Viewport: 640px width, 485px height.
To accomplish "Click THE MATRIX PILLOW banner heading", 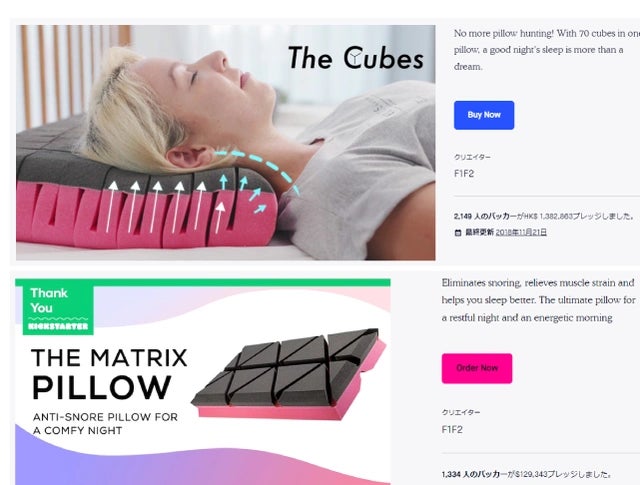I will pyautogui.click(x=109, y=374).
